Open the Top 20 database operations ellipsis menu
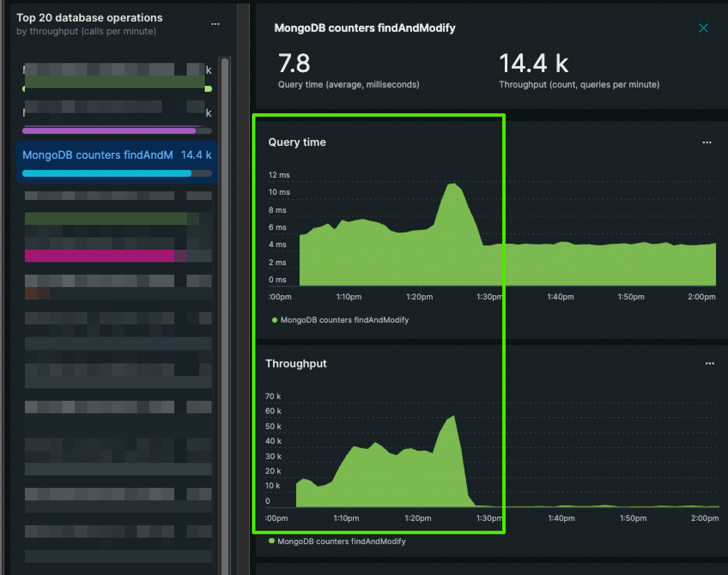The width and height of the screenshot is (728, 575). coord(215,24)
